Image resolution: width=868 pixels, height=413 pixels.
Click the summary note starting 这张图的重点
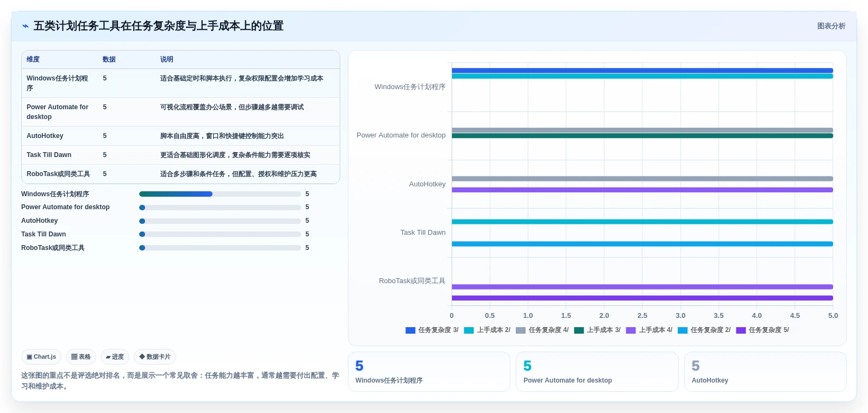point(180,381)
